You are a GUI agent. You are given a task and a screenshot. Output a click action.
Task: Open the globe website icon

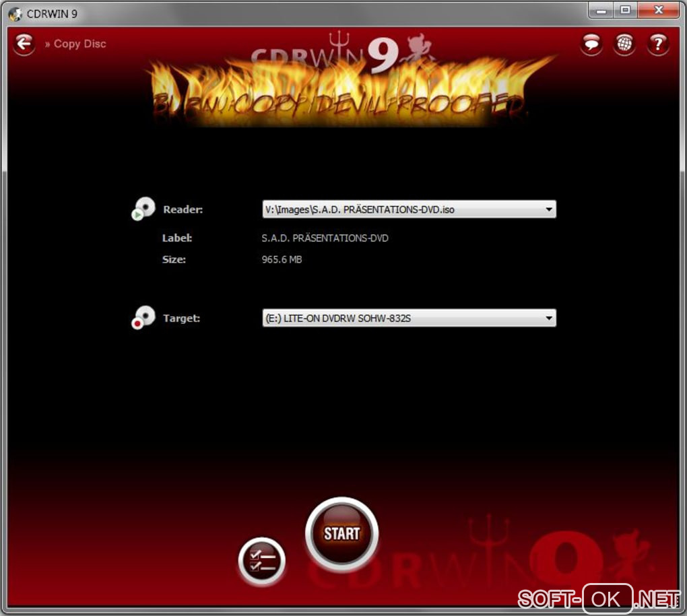point(624,44)
